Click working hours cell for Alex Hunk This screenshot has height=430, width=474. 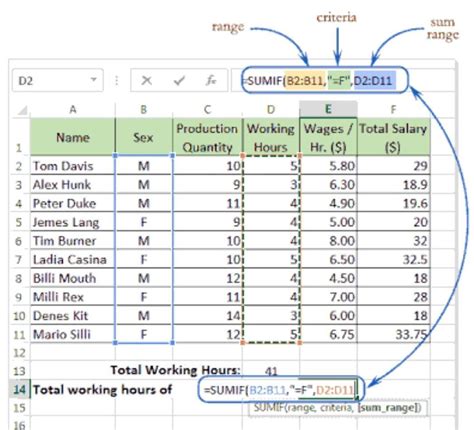[271, 184]
